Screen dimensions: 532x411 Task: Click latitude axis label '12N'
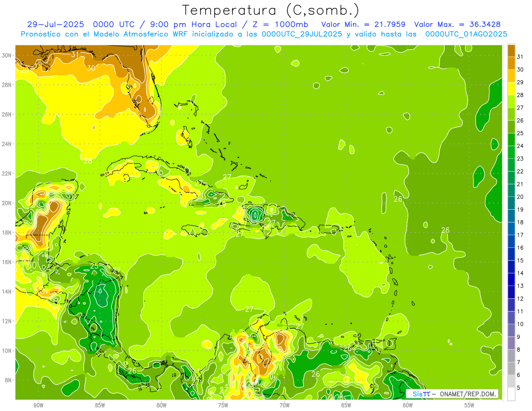[x=8, y=321]
